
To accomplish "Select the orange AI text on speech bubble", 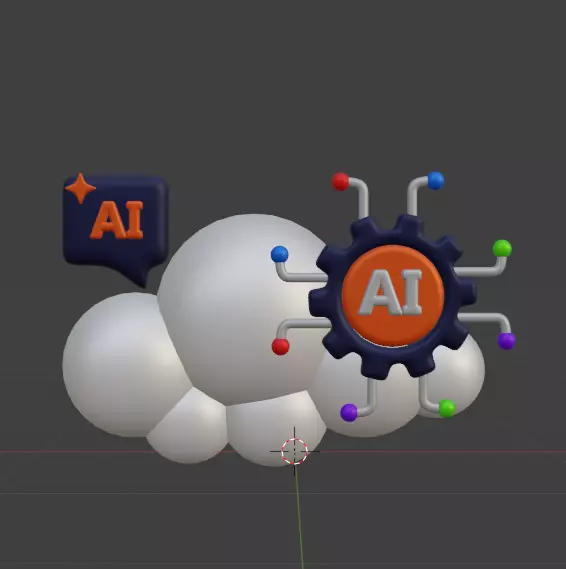I will 117,220.
